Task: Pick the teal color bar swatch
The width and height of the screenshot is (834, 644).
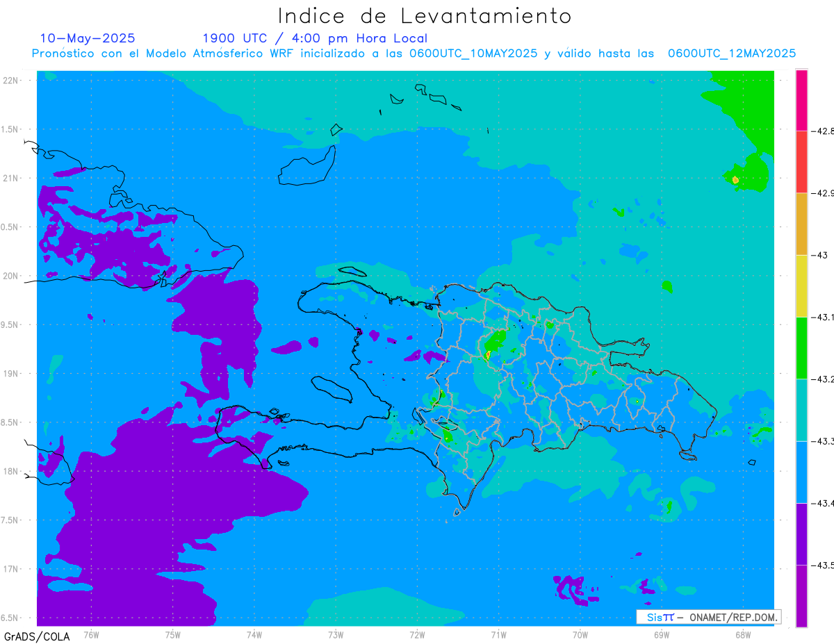Action: pos(801,410)
